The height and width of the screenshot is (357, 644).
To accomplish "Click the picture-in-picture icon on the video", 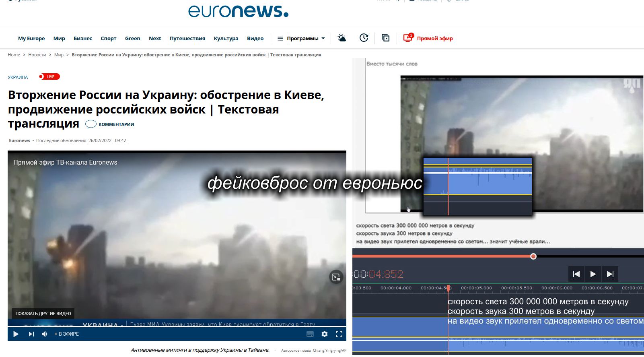I will [336, 277].
